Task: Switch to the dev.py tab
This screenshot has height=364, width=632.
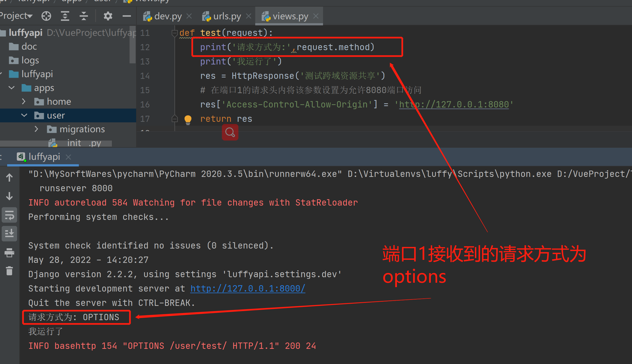Action: (168, 17)
